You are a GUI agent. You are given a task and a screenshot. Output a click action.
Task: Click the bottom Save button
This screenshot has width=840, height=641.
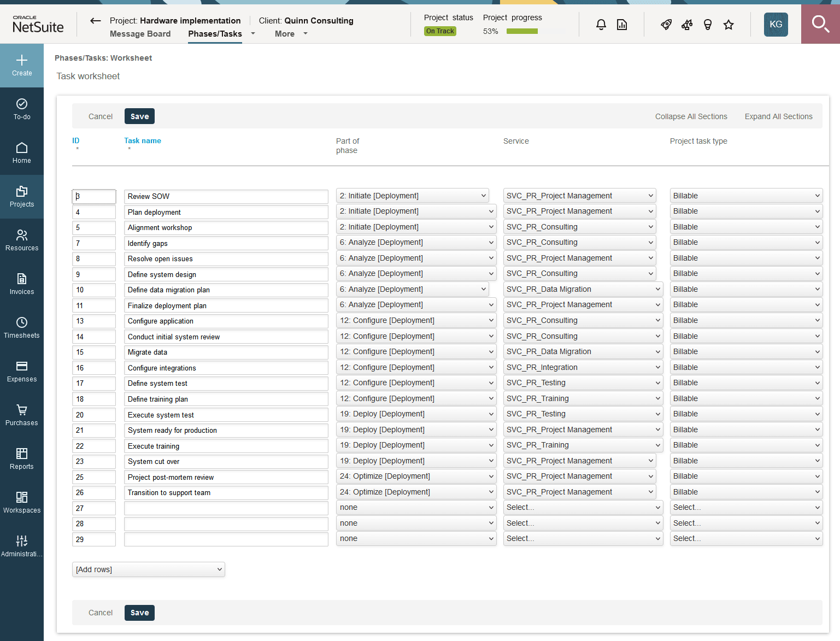pos(140,613)
